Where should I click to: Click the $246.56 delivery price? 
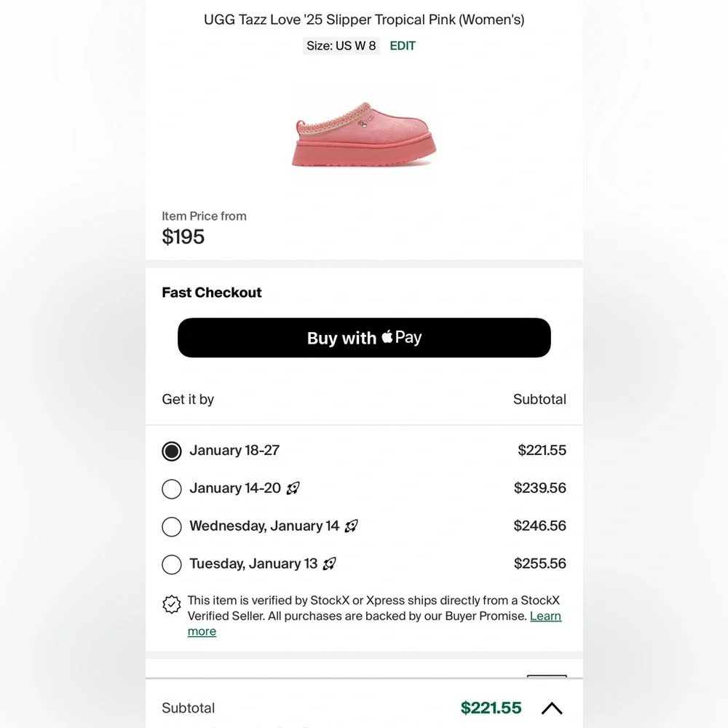tap(539, 526)
